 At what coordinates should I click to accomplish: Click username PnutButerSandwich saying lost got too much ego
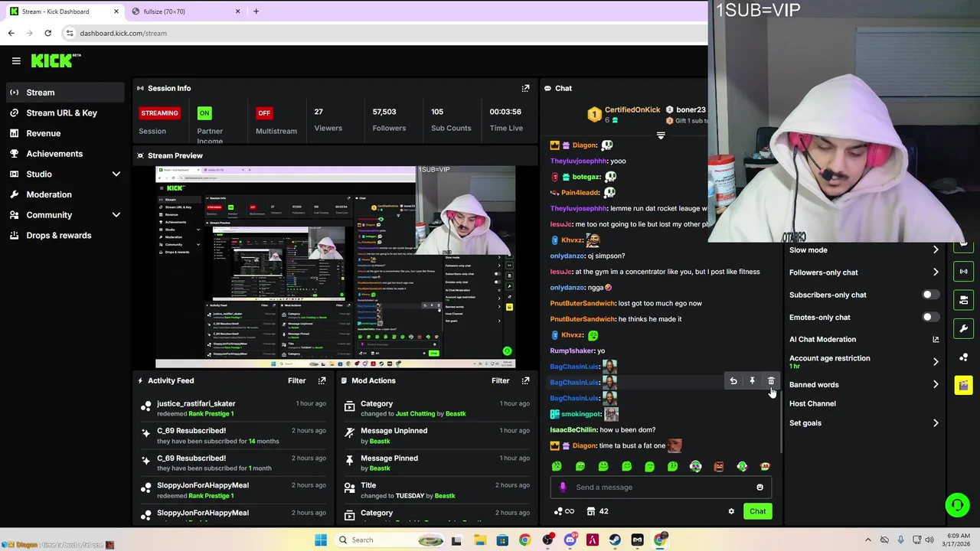583,303
